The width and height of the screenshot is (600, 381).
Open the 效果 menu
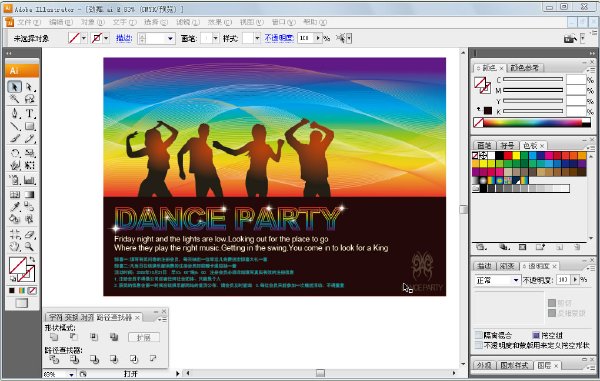(x=220, y=22)
